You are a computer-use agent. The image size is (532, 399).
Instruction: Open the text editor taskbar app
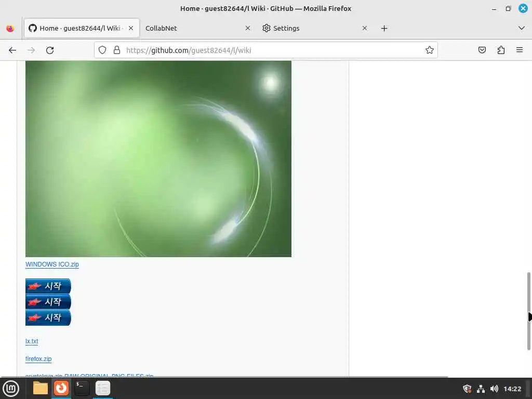coord(103,388)
